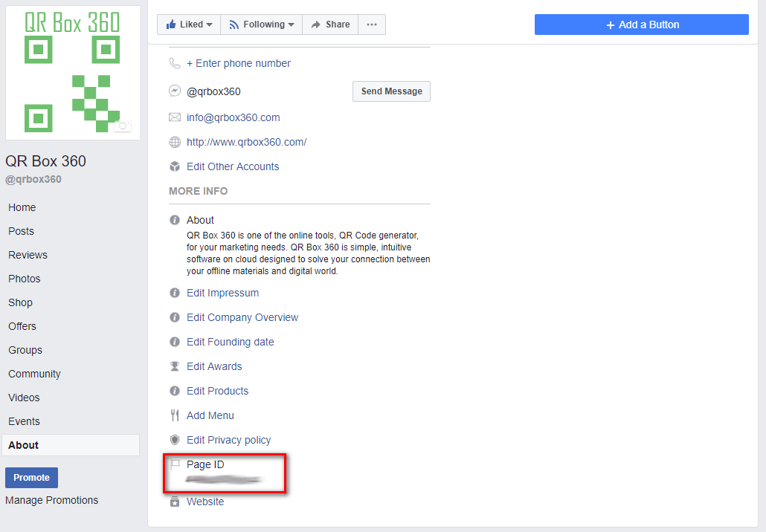Image resolution: width=766 pixels, height=532 pixels.
Task: Click the @qrbox360 username under page name
Action: 33,179
